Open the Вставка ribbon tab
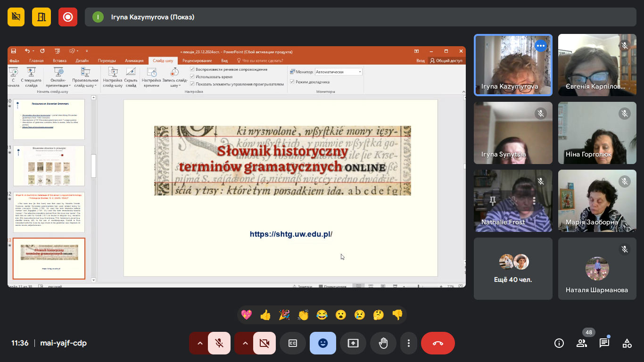644x362 pixels. point(59,60)
